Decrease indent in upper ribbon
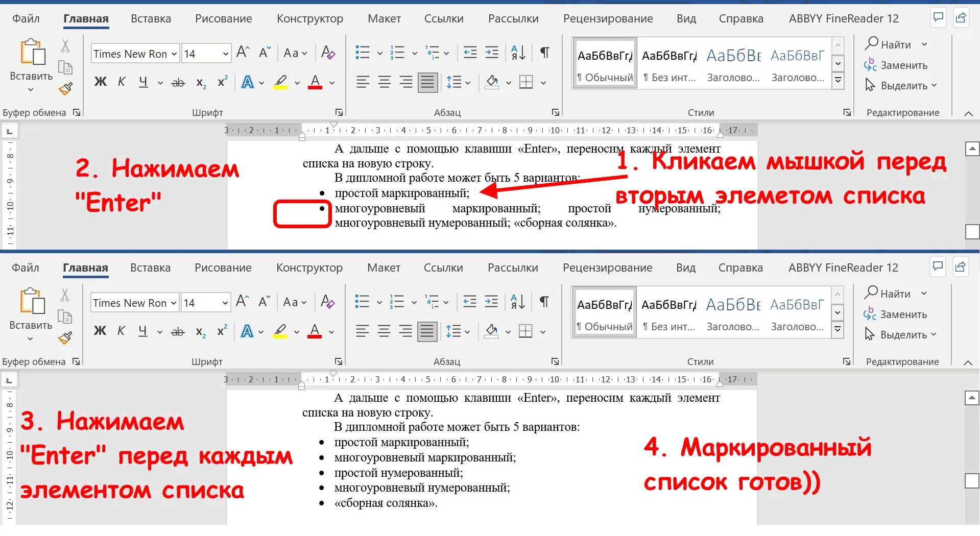 [x=470, y=52]
